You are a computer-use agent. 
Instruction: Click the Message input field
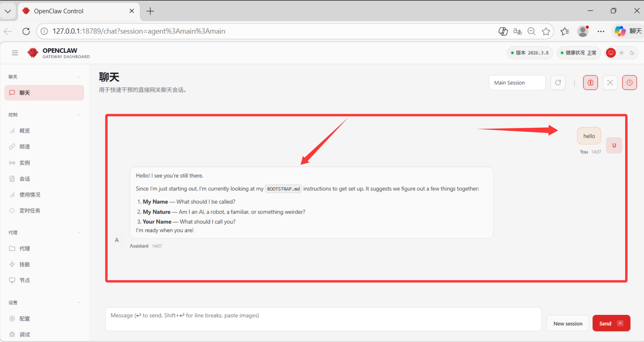pyautogui.click(x=323, y=319)
